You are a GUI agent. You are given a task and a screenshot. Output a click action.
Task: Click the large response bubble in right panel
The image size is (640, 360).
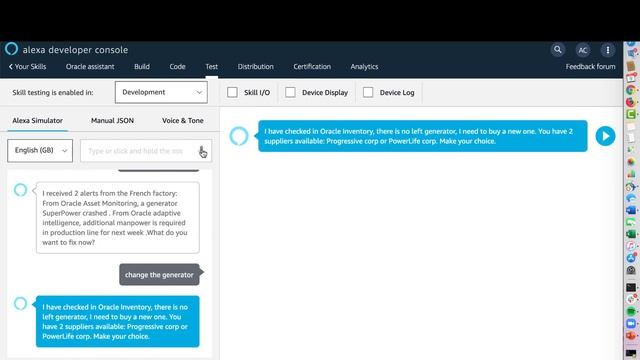pyautogui.click(x=422, y=136)
